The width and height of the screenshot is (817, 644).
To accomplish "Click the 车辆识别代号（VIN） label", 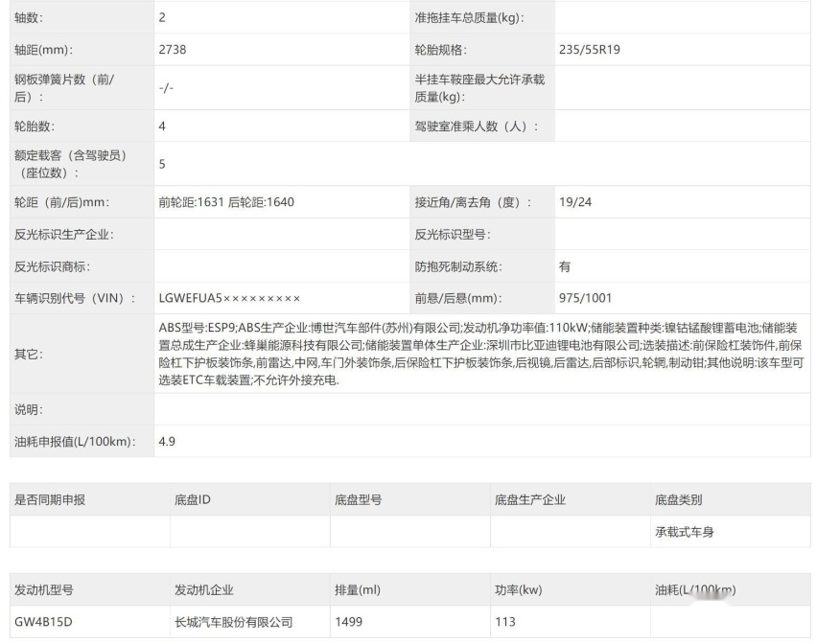I will point(75,299).
